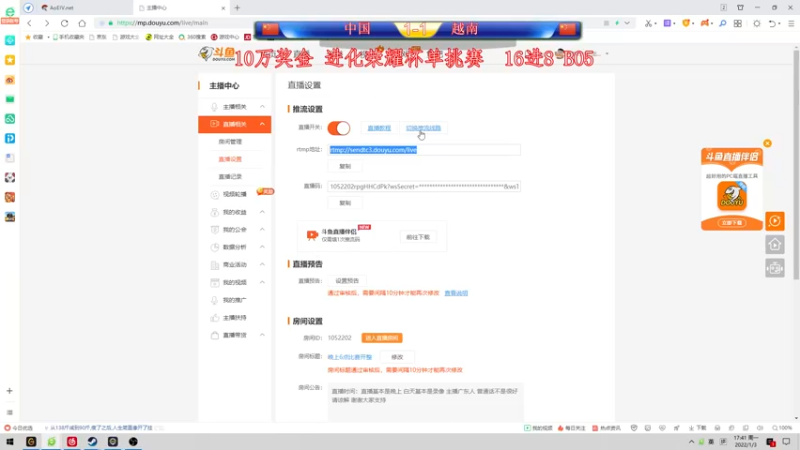Open the 查看说明 link

pos(456,293)
